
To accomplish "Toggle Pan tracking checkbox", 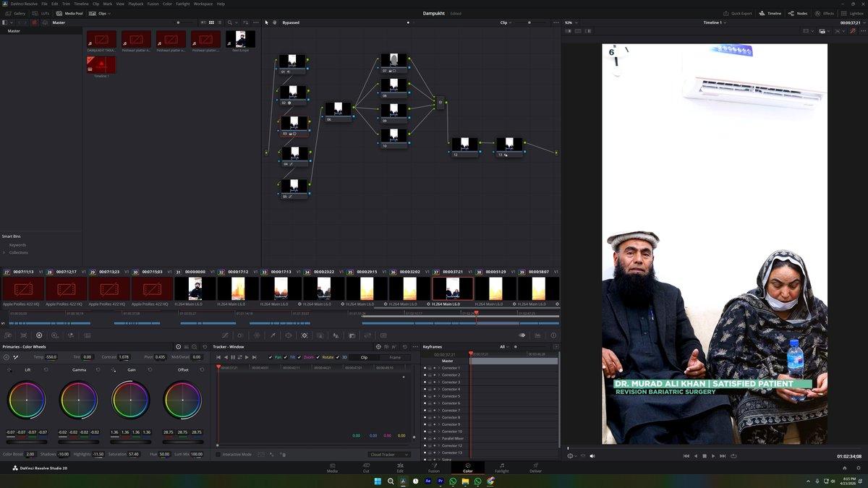I will [271, 357].
